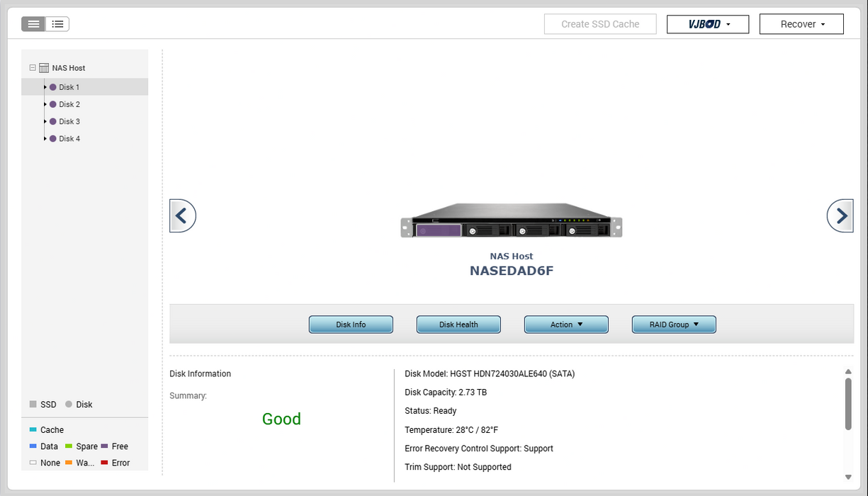This screenshot has width=868, height=496.
Task: Open the RAID Group dropdown
Action: click(x=674, y=325)
